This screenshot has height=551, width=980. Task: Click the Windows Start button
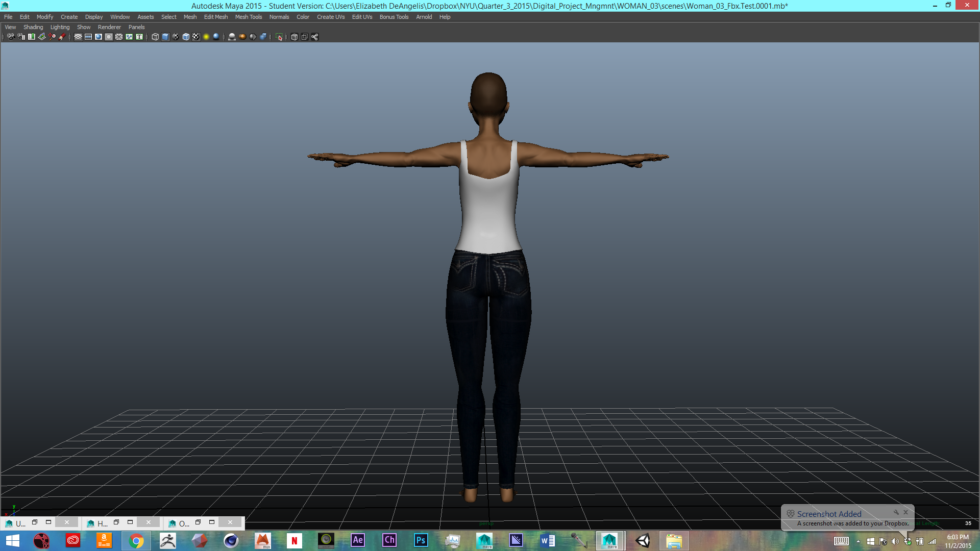[x=13, y=541]
